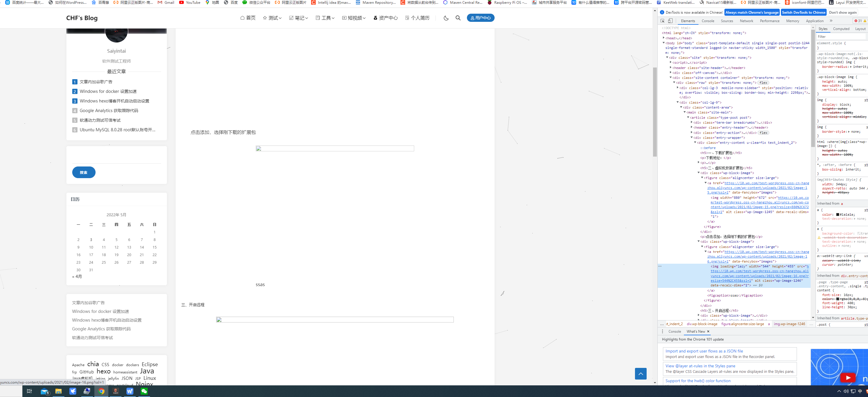Screen dimensions: 868x397
Task: Open Chrome in the Windows taskbar
Action: [101, 391]
